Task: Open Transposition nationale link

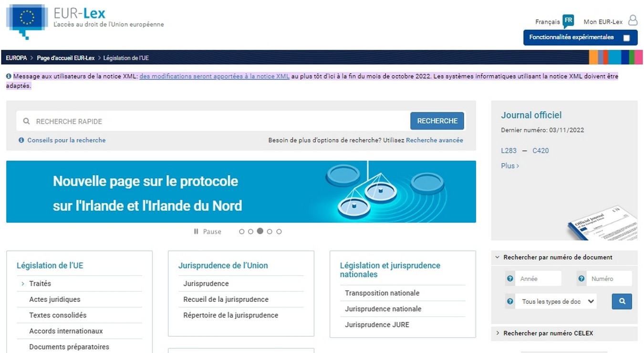Action: tap(382, 293)
